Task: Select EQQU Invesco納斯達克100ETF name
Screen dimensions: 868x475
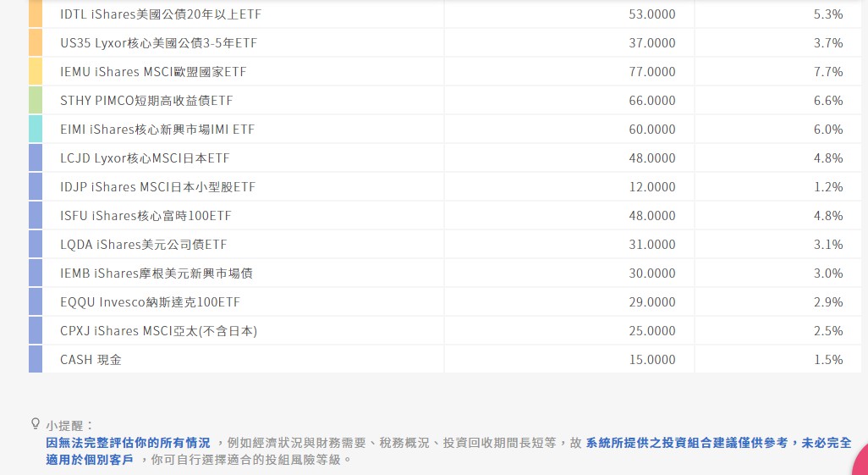Action: click(x=150, y=302)
